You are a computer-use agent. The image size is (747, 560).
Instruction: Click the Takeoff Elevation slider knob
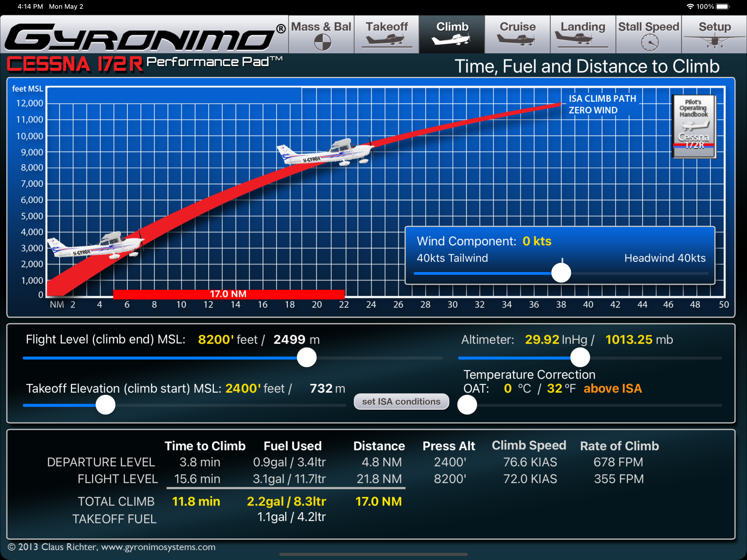[105, 405]
